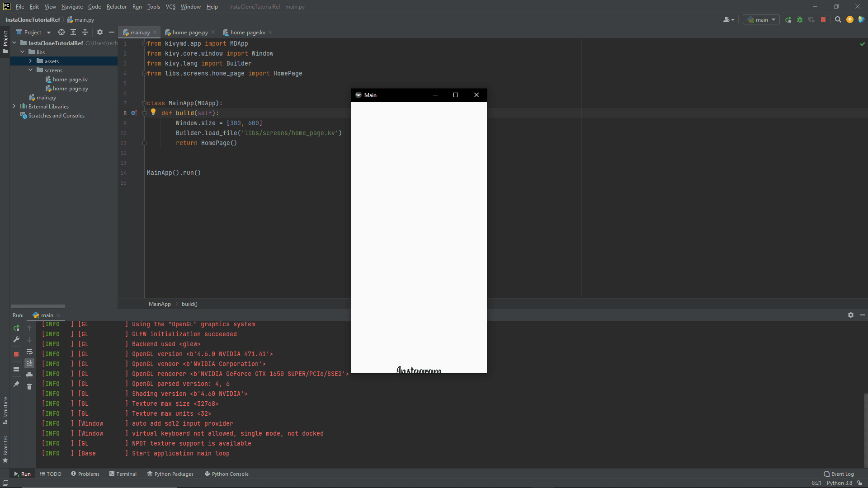Open Search Everywhere with the magnifier
Viewport: 868px width, 488px height.
(838, 20)
